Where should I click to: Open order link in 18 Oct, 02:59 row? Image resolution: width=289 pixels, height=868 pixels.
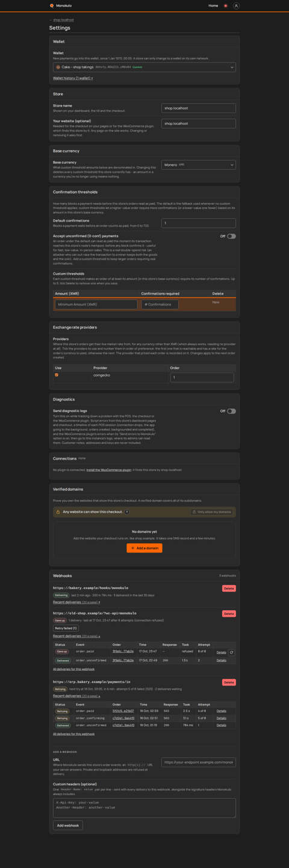[x=123, y=711]
